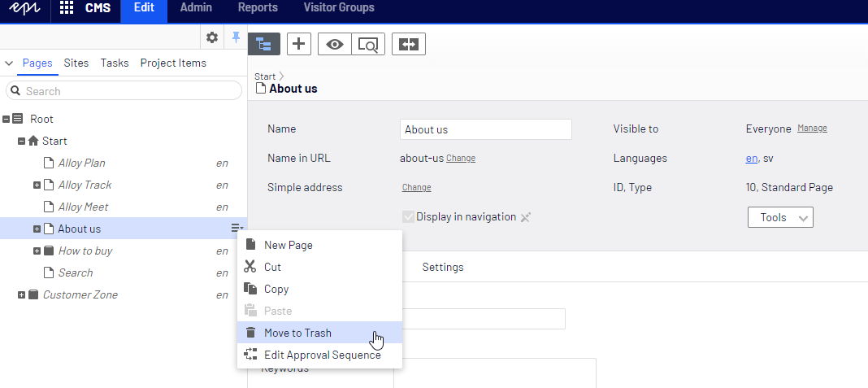
Task: Choose Edit Approval Sequence from context menu
Action: click(x=322, y=355)
